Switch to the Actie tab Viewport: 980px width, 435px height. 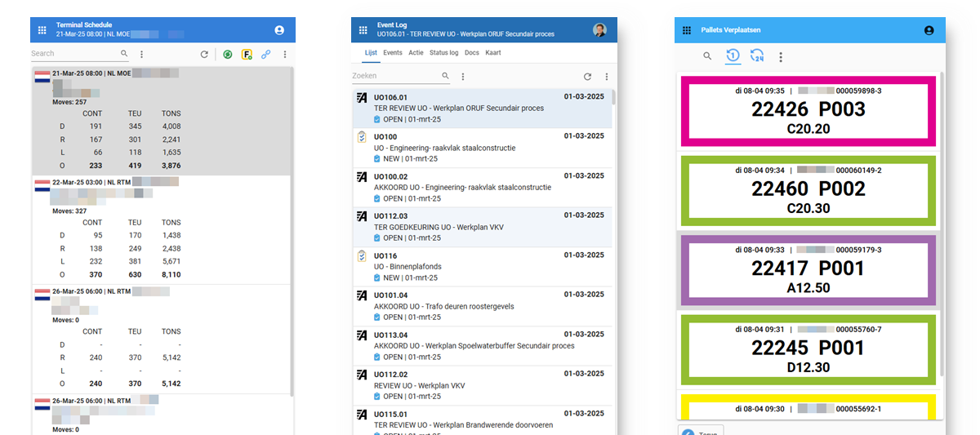[416, 52]
